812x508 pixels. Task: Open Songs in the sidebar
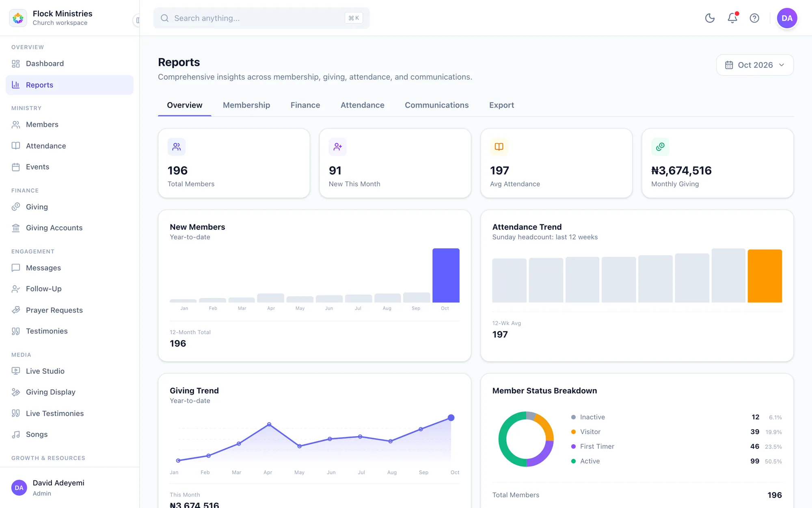coord(69,434)
